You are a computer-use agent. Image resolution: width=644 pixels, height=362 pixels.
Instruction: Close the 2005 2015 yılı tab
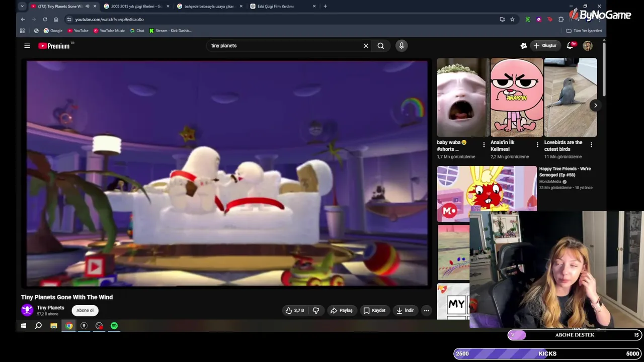168,6
